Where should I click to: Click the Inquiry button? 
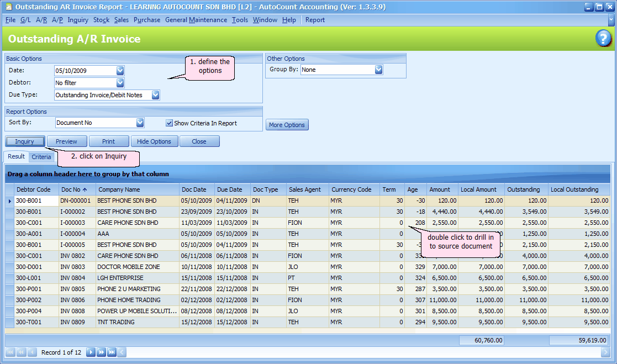(25, 141)
